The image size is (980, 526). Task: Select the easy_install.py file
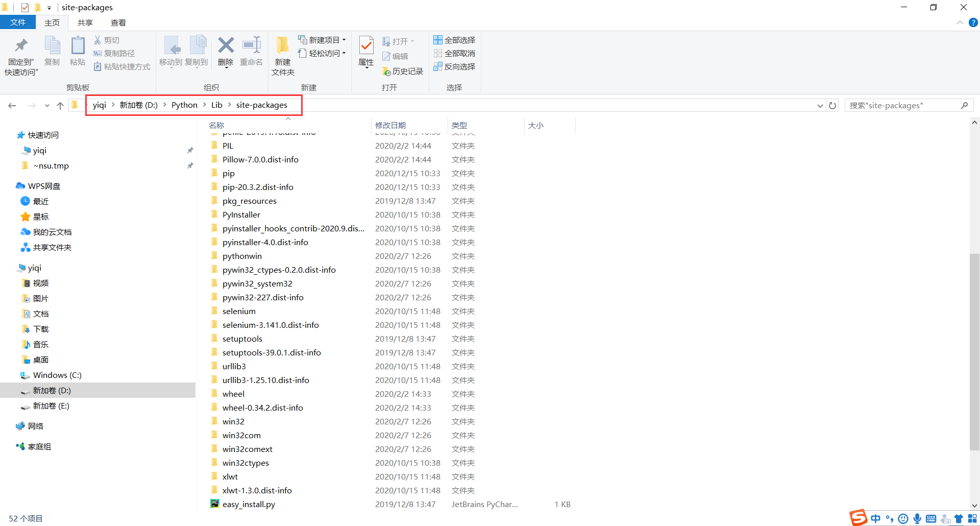tap(249, 504)
